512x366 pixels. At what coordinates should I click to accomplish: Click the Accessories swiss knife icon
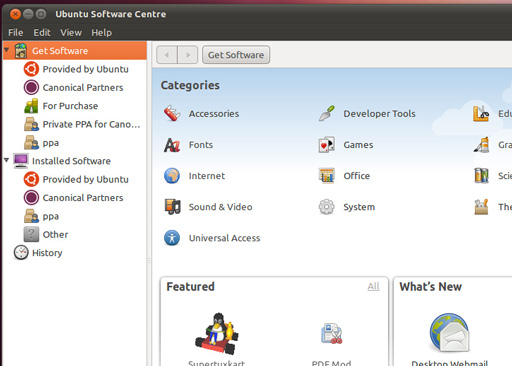point(172,113)
